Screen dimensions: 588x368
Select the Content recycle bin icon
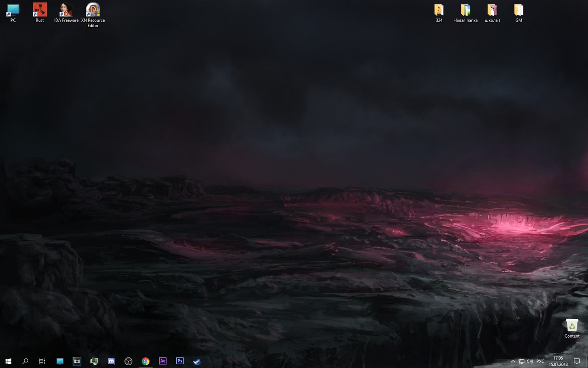pyautogui.click(x=572, y=328)
